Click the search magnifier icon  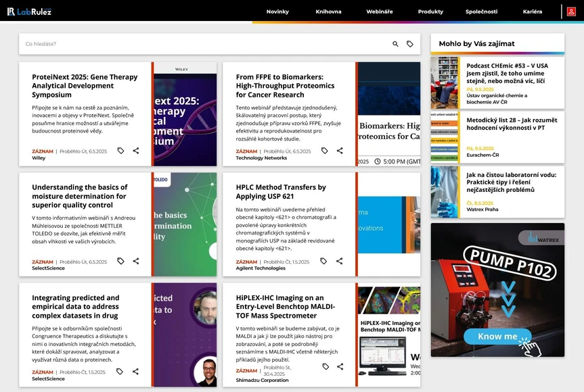click(x=396, y=44)
